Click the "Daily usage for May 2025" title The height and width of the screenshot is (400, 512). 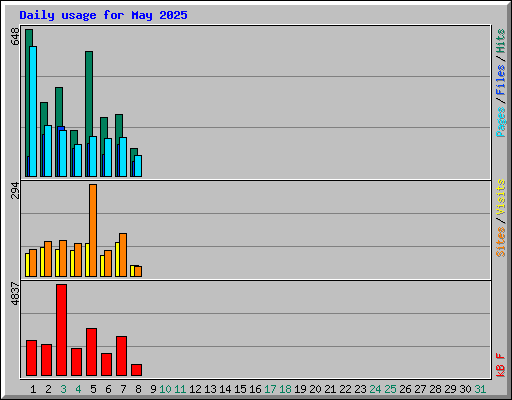(103, 15)
